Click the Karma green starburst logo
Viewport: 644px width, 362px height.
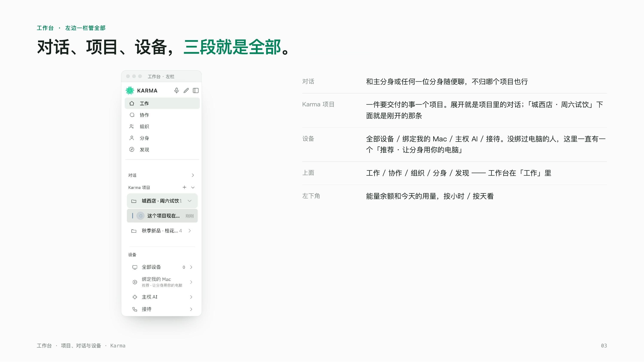pos(130,90)
